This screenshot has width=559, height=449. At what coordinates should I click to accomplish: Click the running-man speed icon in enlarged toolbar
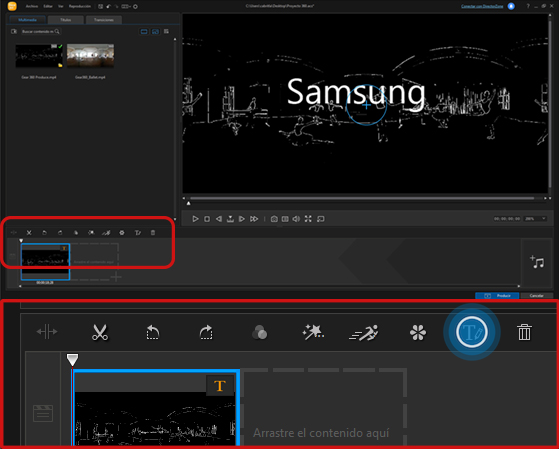[x=364, y=333]
